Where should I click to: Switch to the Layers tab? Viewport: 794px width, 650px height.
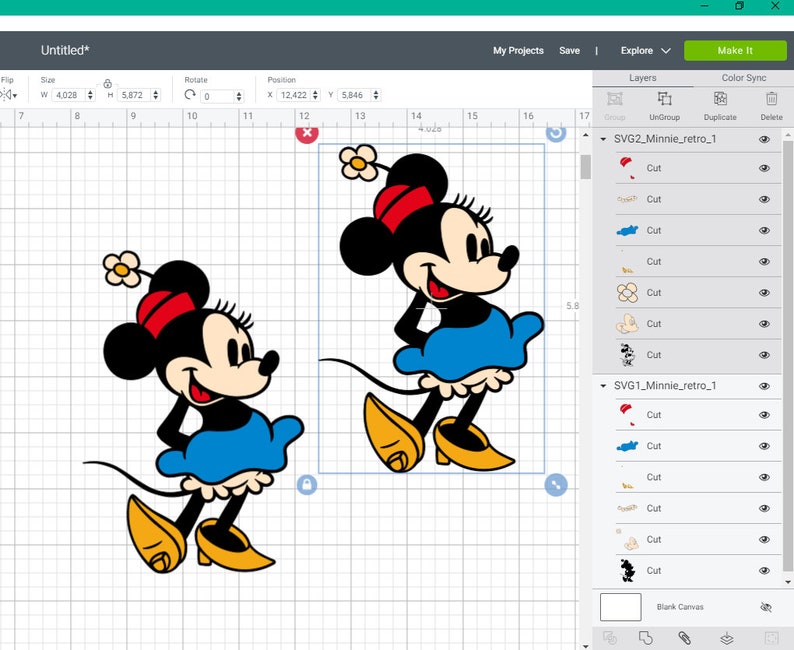[x=643, y=78]
